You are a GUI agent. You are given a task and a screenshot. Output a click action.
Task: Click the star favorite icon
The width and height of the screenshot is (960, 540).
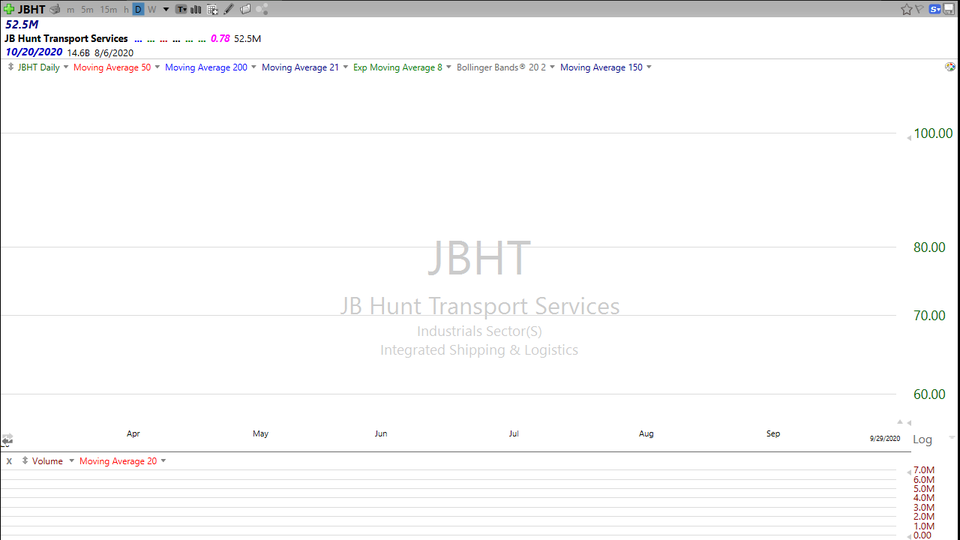pyautogui.click(x=906, y=9)
